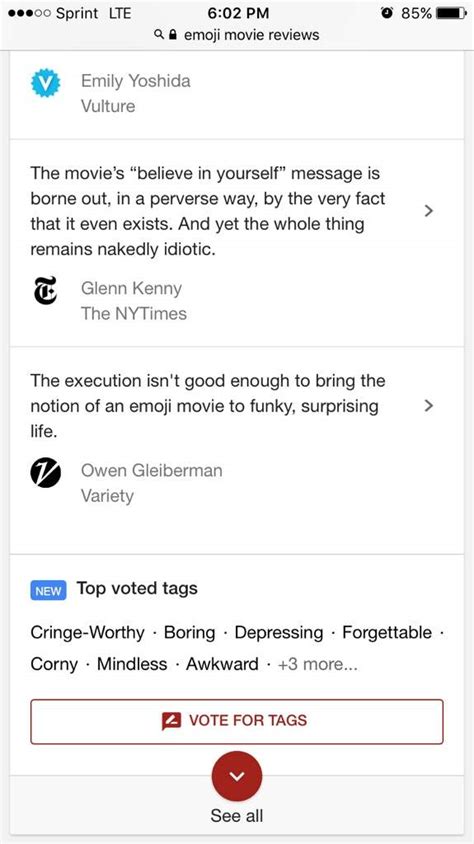474x844 pixels.
Task: Open Emily Yoshida's reviewer name
Action: [136, 81]
